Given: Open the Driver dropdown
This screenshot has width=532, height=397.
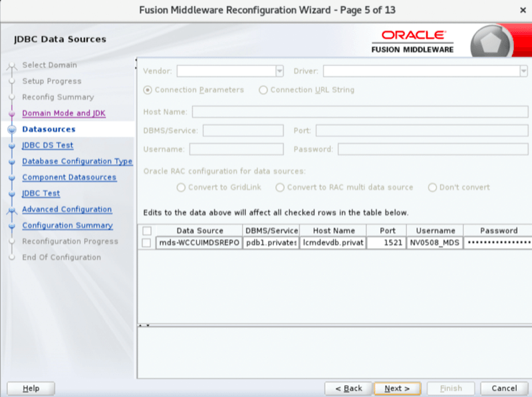Looking at the screenshot, I should pyautogui.click(x=523, y=71).
